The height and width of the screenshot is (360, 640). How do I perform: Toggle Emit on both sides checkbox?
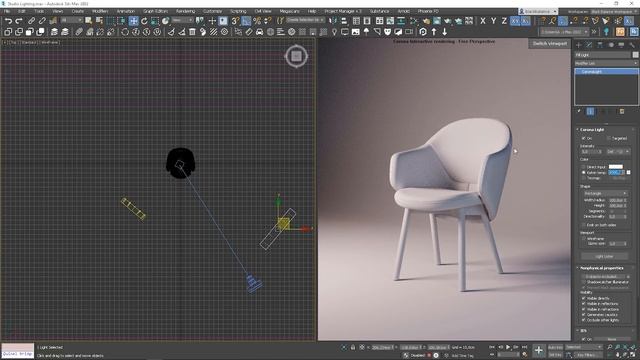(583, 225)
